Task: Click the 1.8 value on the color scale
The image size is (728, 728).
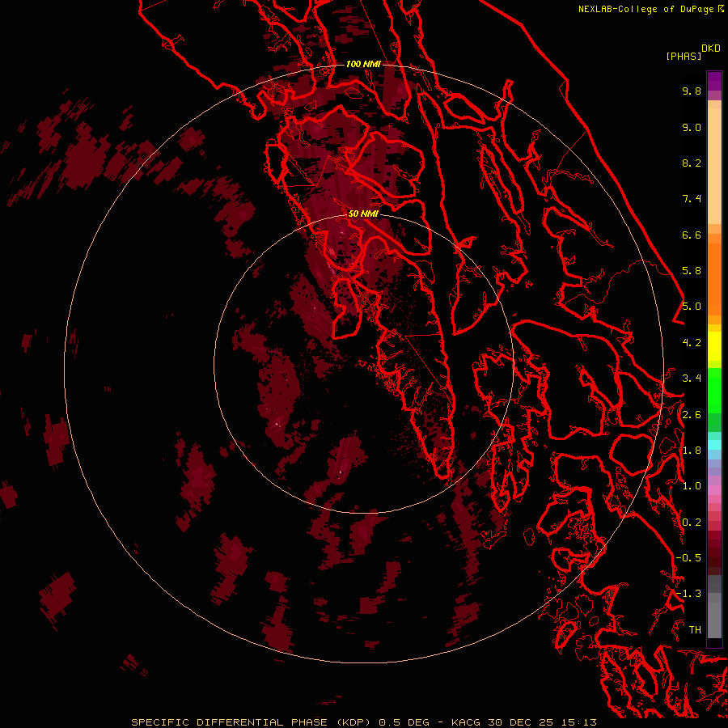Action: click(692, 451)
